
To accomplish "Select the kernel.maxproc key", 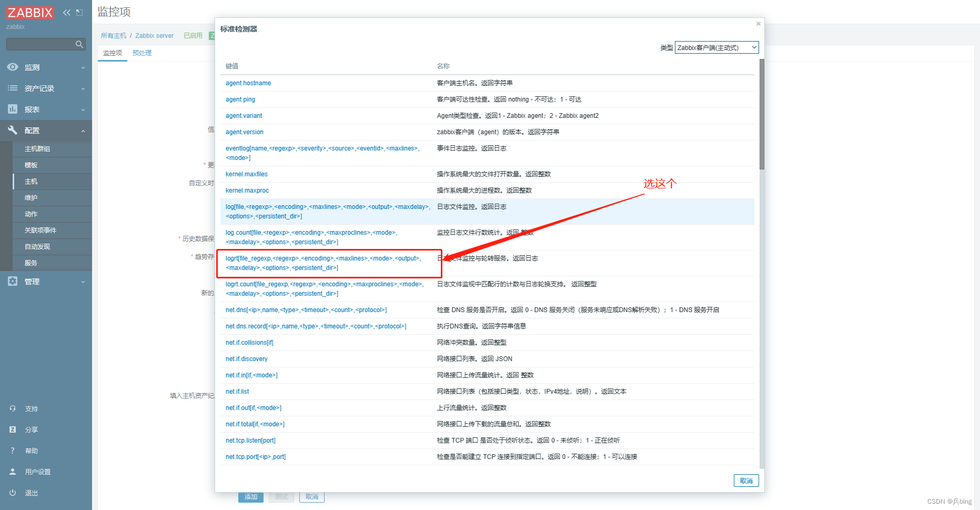I will [247, 191].
